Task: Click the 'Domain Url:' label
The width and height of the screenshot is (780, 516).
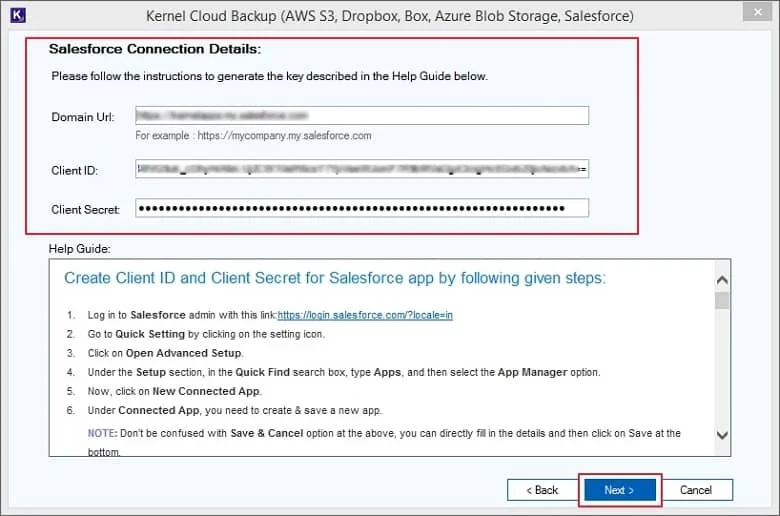Action: pyautogui.click(x=83, y=117)
